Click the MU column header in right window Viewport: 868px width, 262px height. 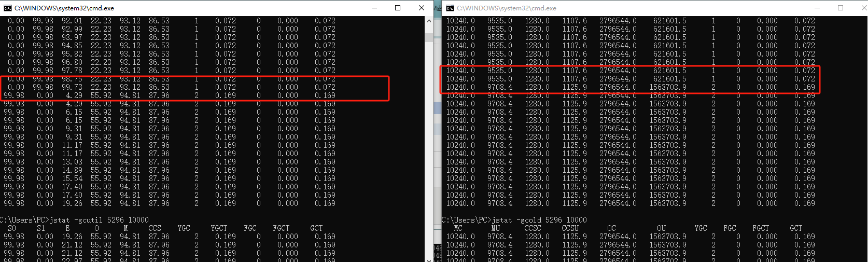[495, 228]
